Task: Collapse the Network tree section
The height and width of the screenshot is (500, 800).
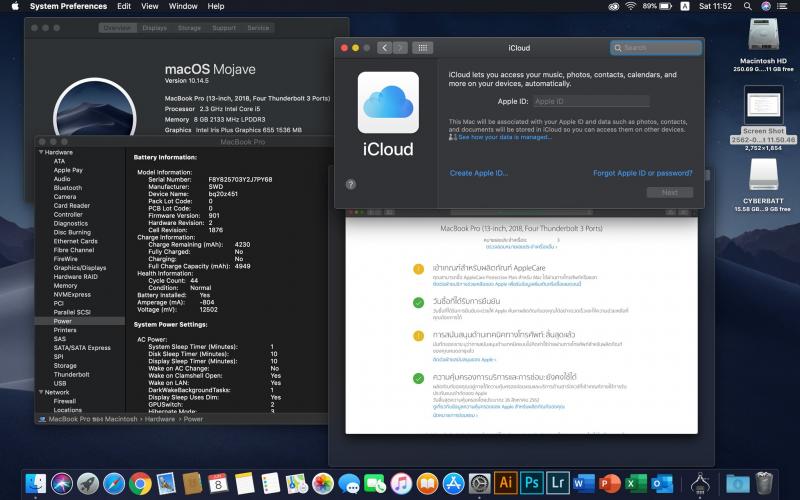Action: coord(41,392)
